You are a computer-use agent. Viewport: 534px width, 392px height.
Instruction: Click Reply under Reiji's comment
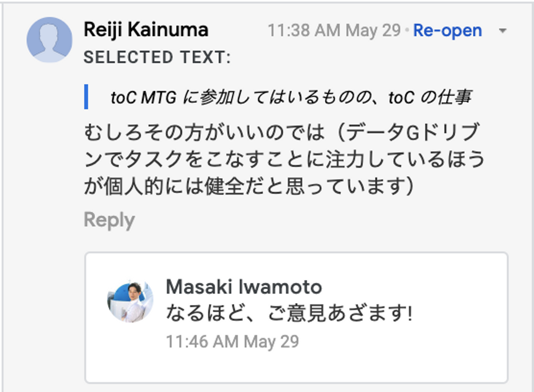click(x=109, y=220)
